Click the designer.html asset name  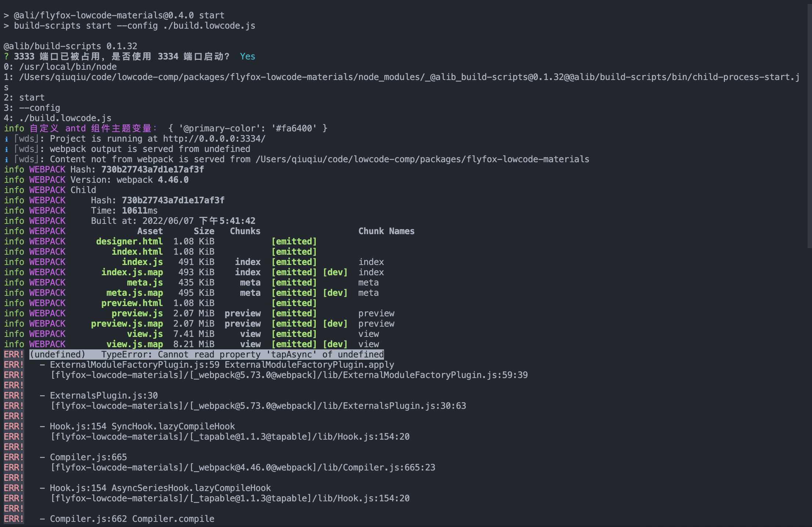point(129,241)
